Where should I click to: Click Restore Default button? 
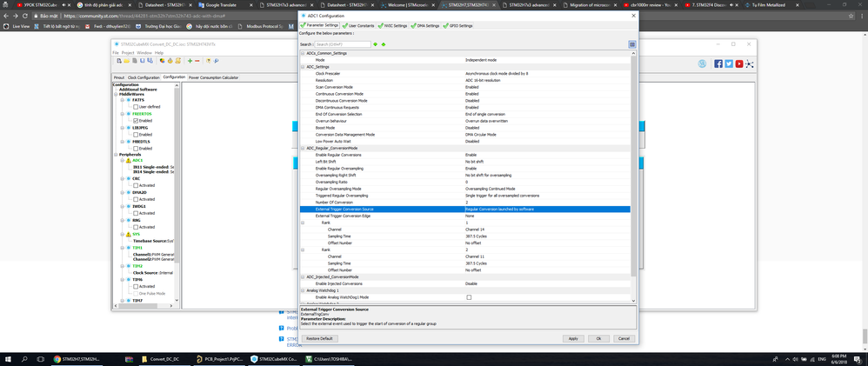(320, 338)
